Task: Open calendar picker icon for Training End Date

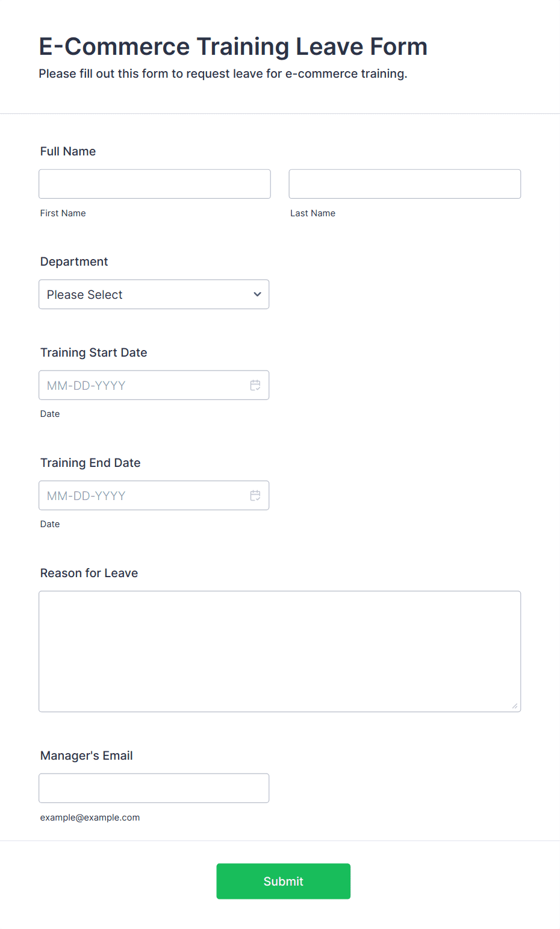Action: 255,496
